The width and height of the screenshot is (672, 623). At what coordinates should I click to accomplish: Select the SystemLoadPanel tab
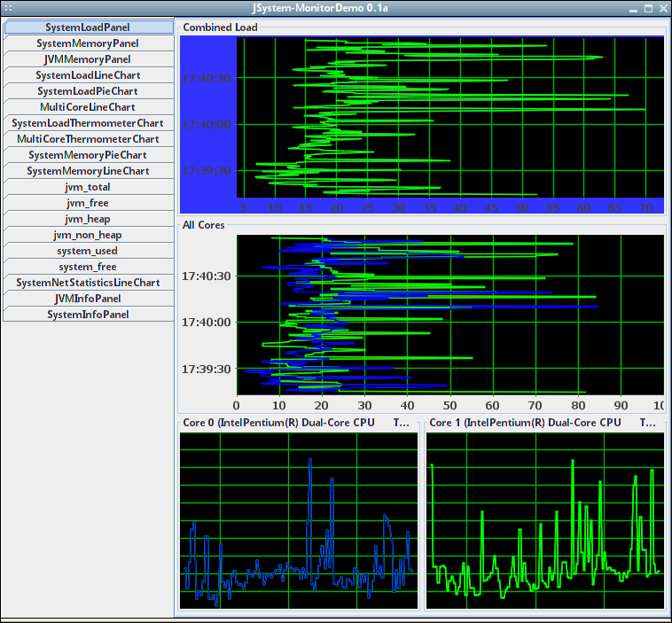tap(89, 27)
